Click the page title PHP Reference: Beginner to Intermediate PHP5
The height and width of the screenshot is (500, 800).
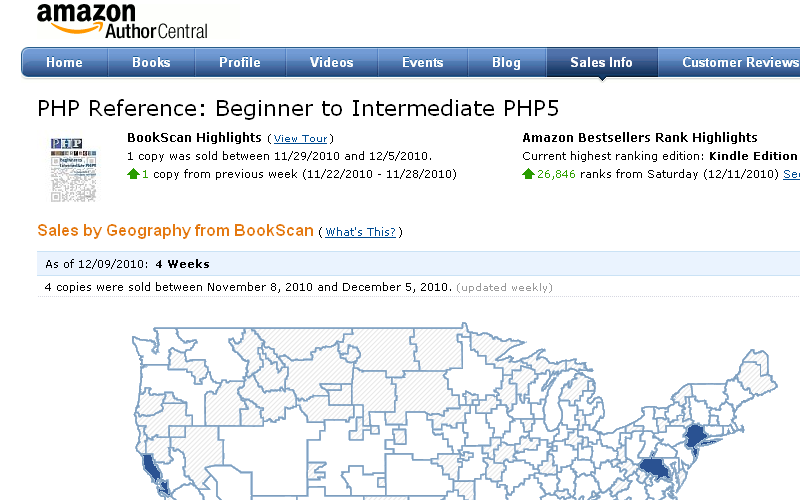(298, 109)
